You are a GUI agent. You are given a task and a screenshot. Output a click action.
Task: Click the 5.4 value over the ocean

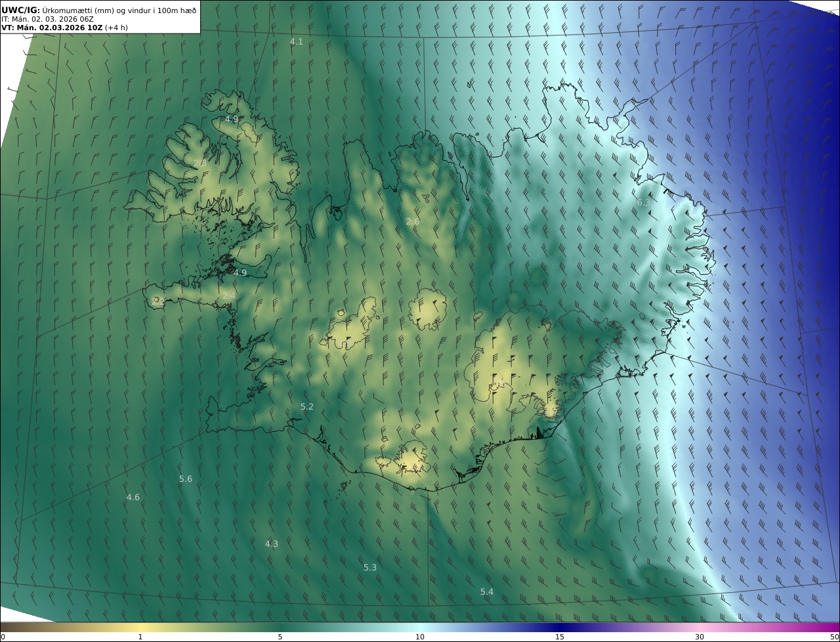pos(486,592)
